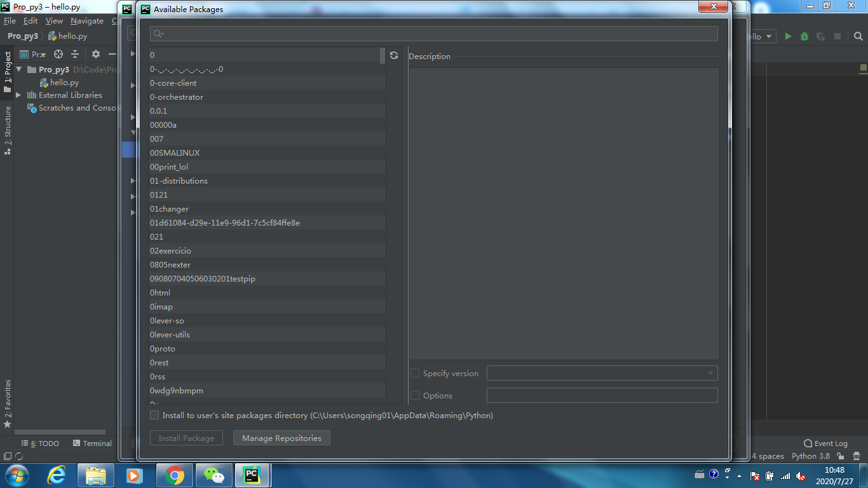This screenshot has width=868, height=488.
Task: Click Python 3.8 interpreter in status bar
Action: 811,456
